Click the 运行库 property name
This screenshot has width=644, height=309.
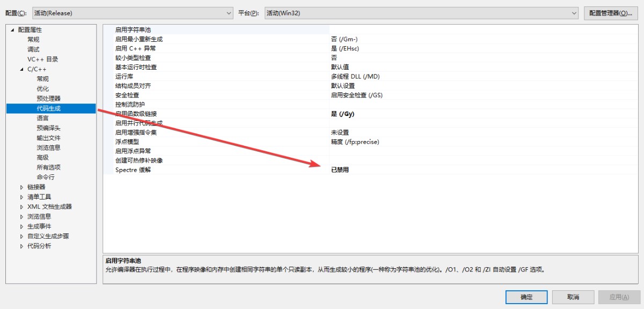(124, 77)
